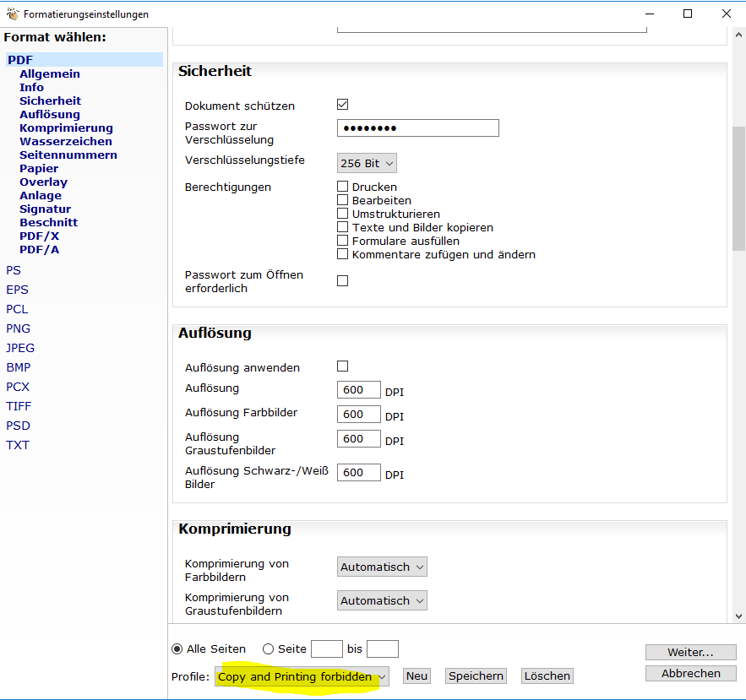Choose TIFF in the format list
This screenshot has height=700, width=746.
(x=19, y=406)
